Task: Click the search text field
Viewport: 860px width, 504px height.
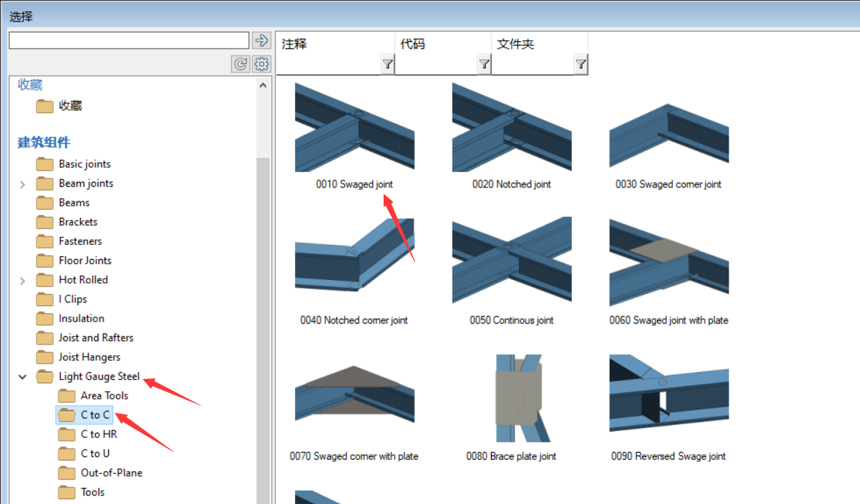Action: click(x=129, y=40)
